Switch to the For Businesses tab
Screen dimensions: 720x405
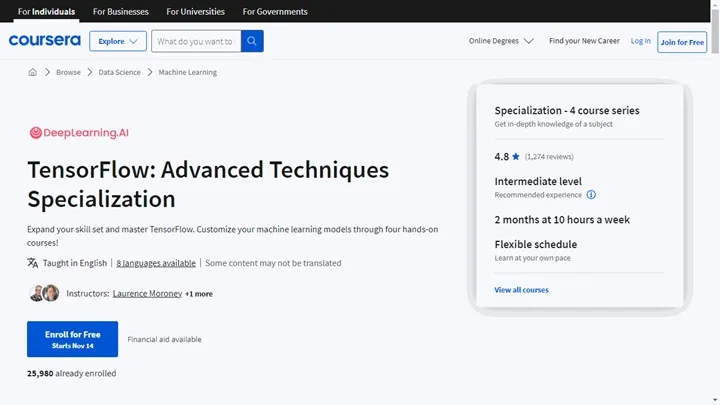(x=120, y=11)
